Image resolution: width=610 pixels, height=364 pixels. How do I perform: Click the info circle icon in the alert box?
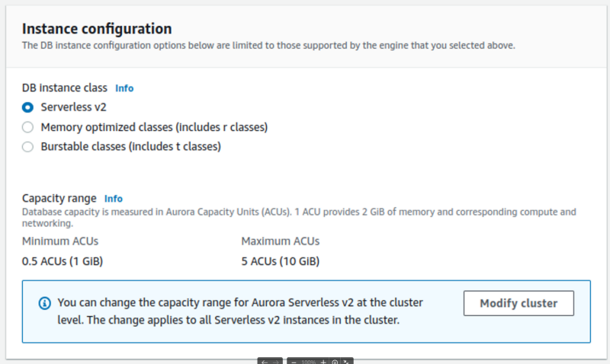pos(45,303)
